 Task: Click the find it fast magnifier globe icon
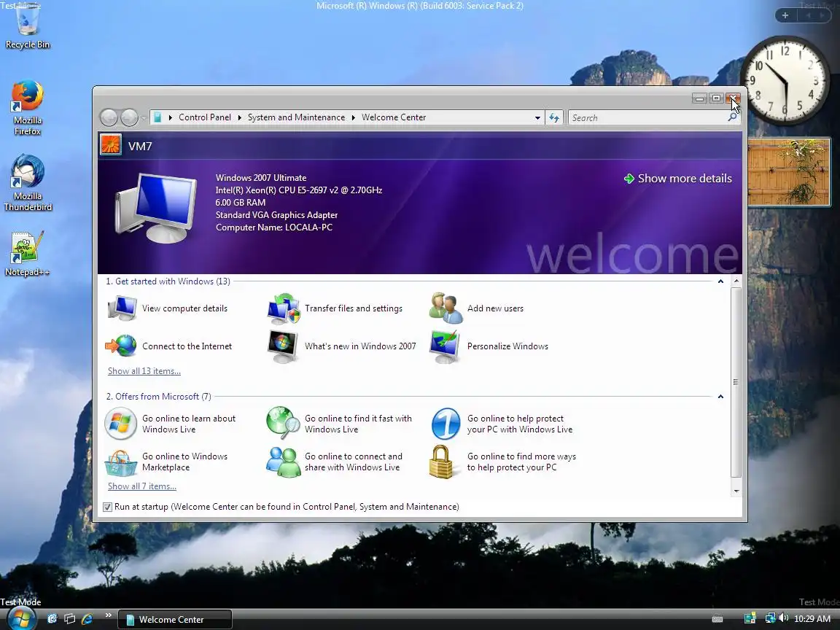coord(284,423)
